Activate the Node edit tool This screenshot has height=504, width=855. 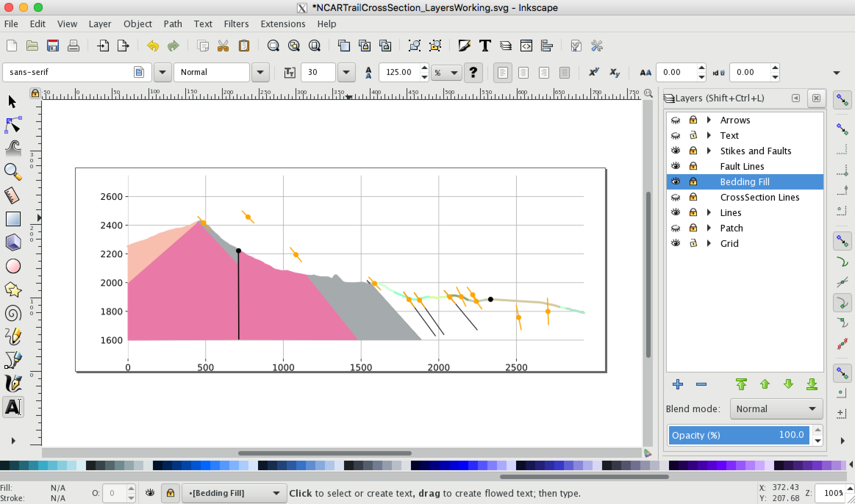click(x=13, y=125)
